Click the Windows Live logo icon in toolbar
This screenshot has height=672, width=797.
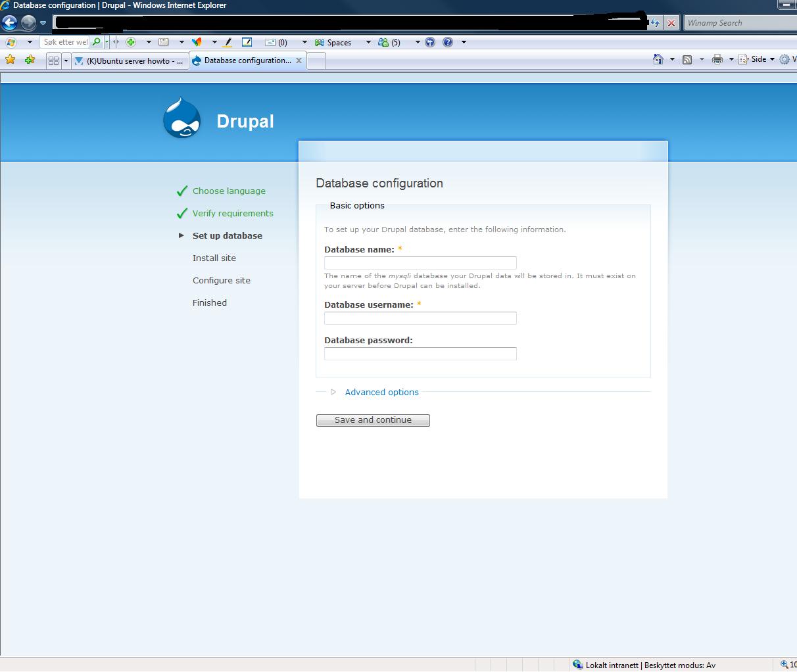point(11,42)
